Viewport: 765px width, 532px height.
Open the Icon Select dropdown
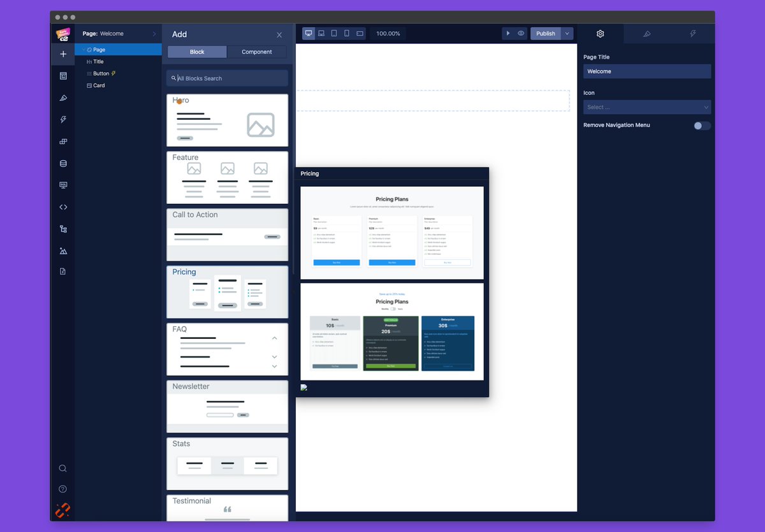tap(647, 107)
